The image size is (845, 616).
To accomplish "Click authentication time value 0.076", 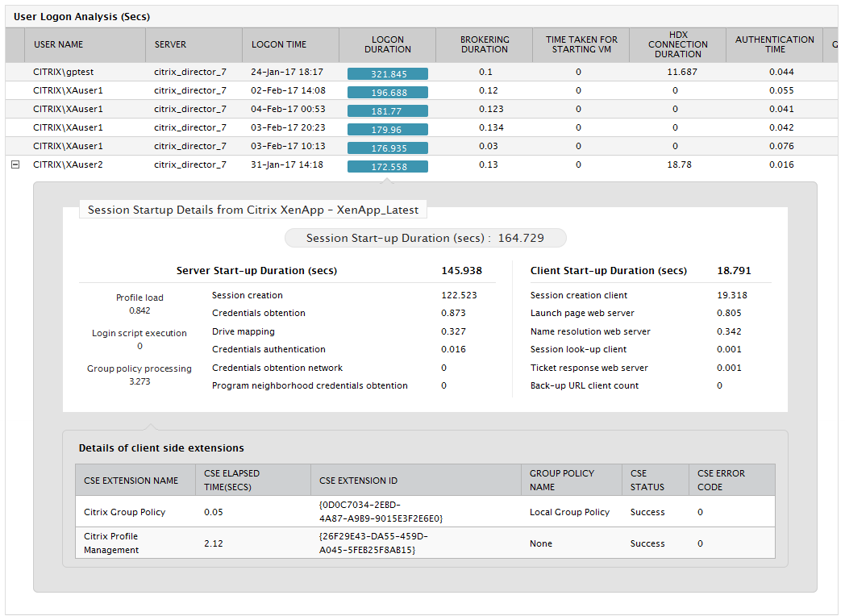I will (x=781, y=146).
